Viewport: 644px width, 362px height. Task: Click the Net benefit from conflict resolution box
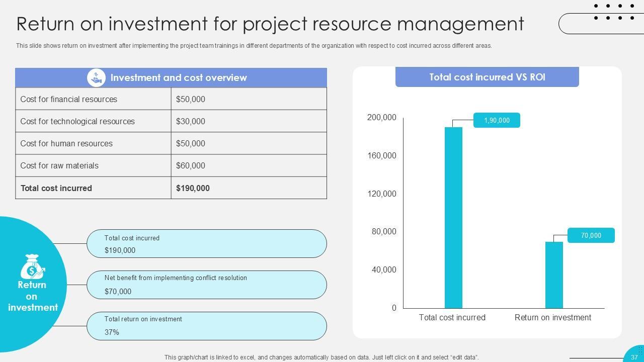206,285
